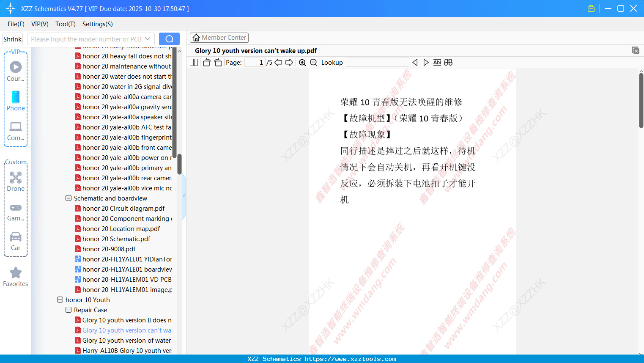Screen dimensions: 644x363
Task: Open the VIP(V) menu
Action: click(40, 24)
